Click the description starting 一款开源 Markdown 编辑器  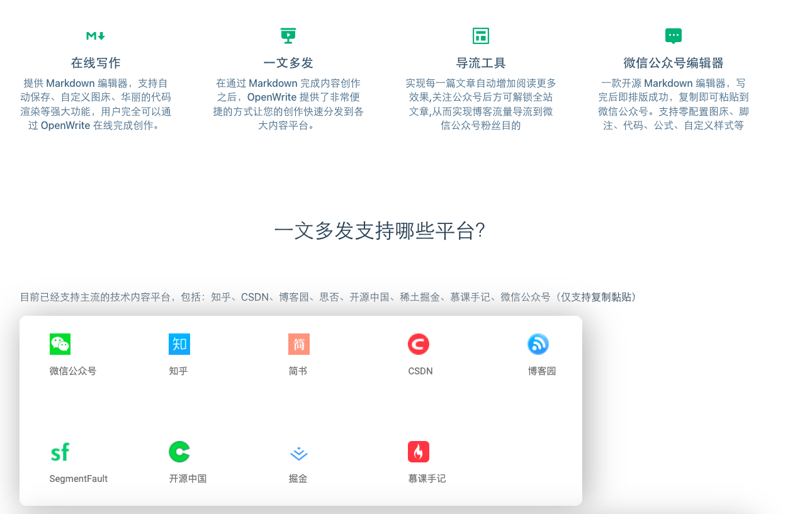point(674,104)
